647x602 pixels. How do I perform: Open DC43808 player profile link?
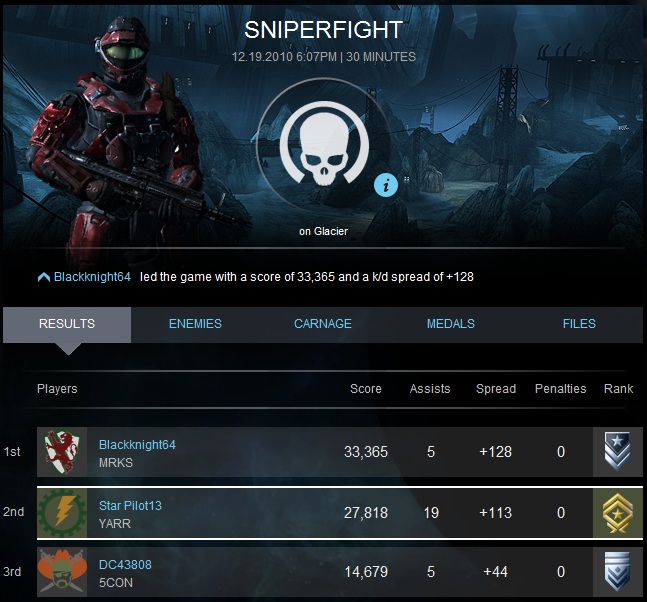(x=125, y=565)
